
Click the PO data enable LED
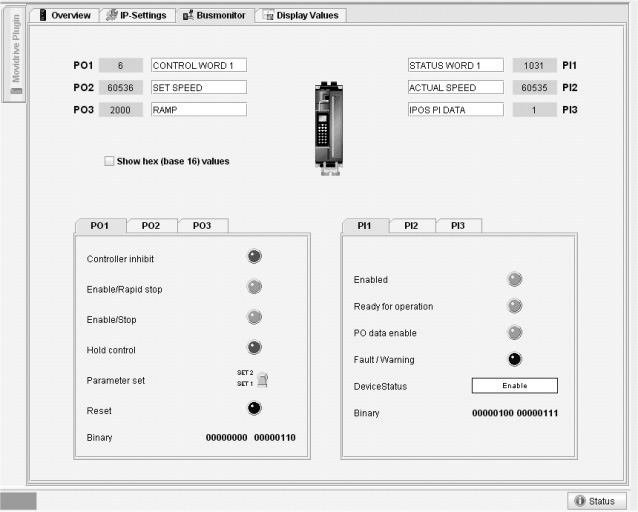point(515,333)
